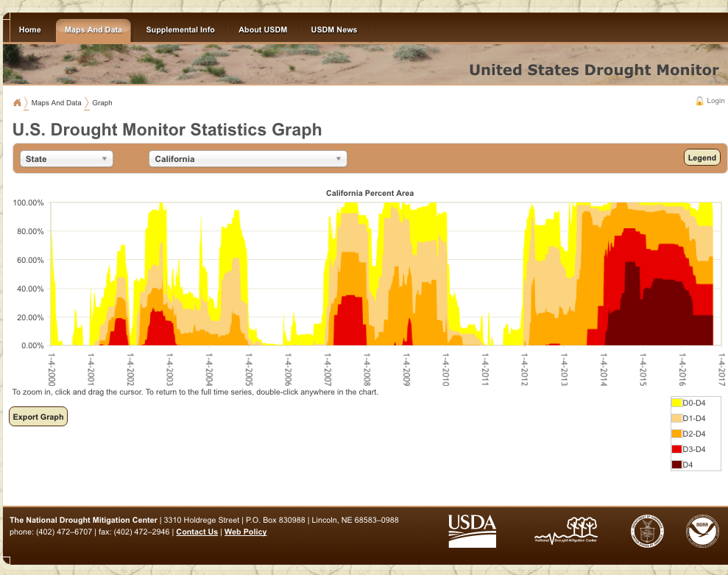Open the Contact Us link
728x575 pixels.
point(197,532)
